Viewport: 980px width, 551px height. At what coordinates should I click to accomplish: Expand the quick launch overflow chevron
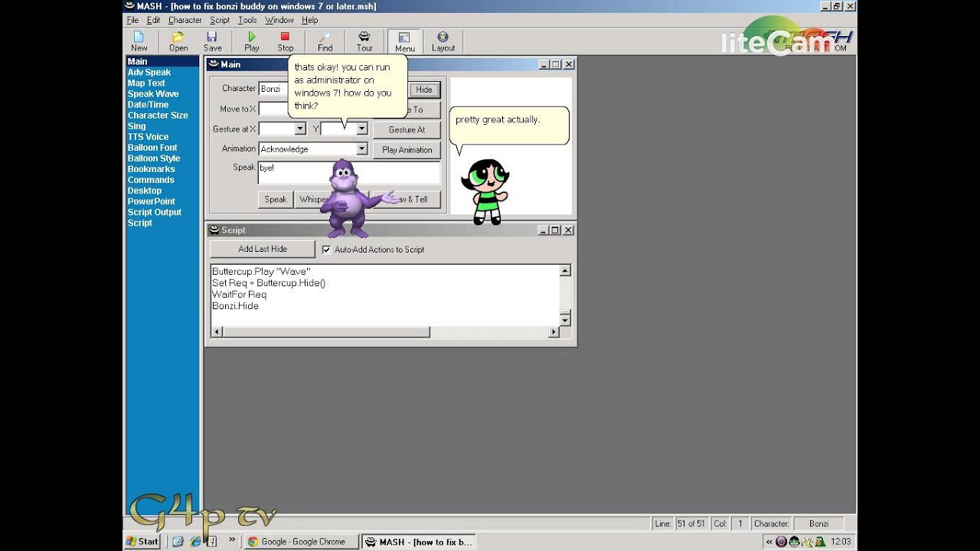click(232, 541)
